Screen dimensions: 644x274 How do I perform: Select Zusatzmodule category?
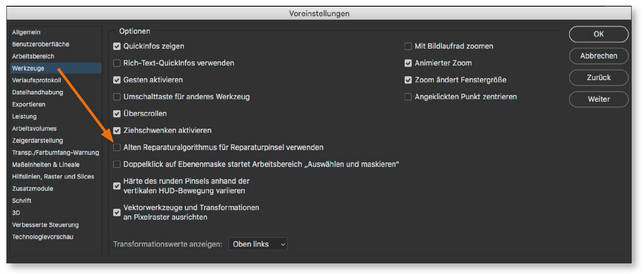[x=33, y=188]
